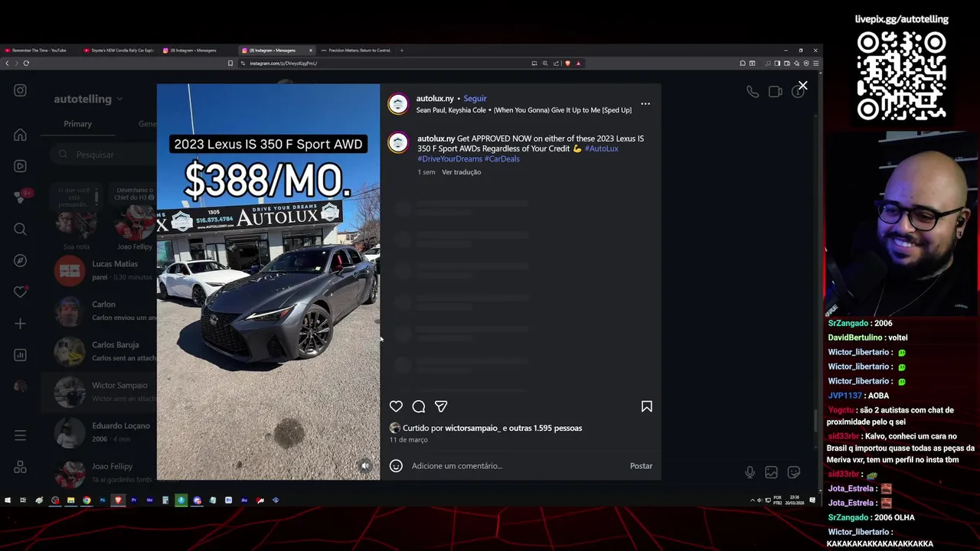The height and width of the screenshot is (551, 980).
Task: Open the Windows Start button
Action: 7,500
